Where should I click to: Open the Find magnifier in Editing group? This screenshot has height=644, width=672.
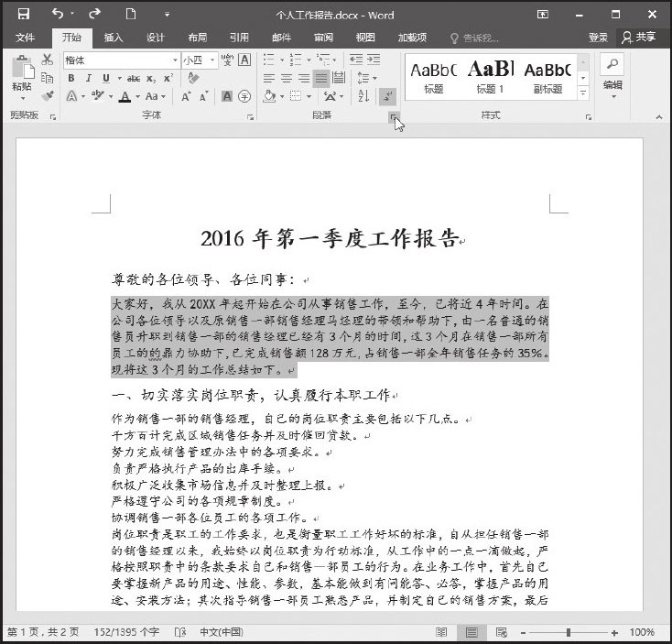coord(612,64)
